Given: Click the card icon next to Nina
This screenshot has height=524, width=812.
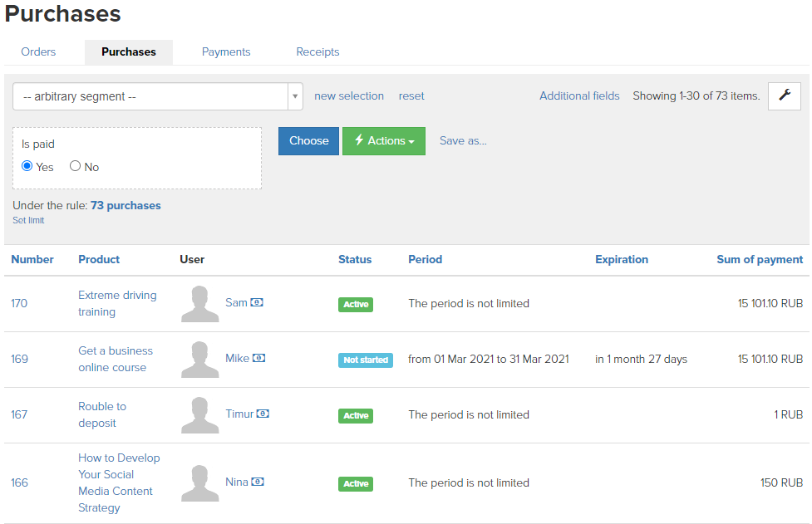Looking at the screenshot, I should click(x=258, y=482).
